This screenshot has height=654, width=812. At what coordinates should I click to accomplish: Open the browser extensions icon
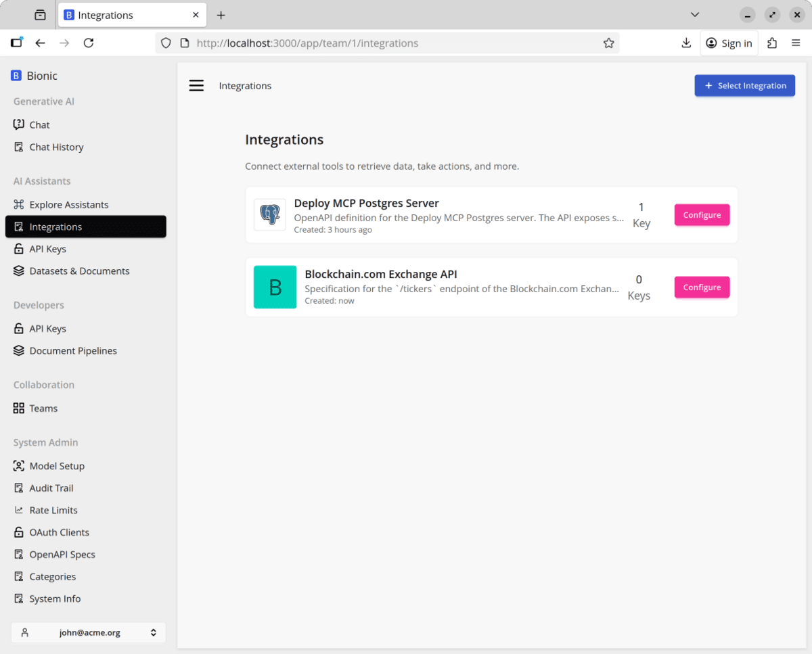[772, 43]
